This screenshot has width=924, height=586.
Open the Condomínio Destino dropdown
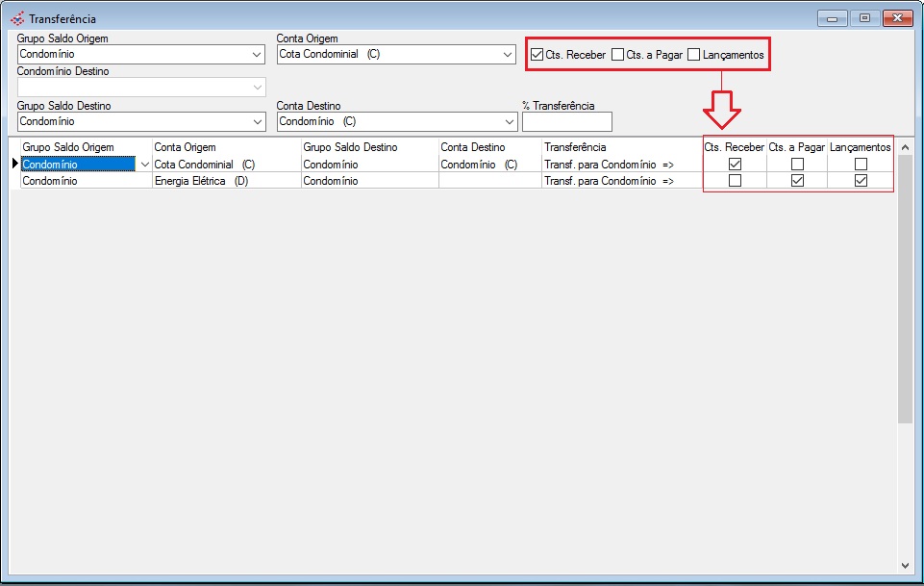pos(257,88)
